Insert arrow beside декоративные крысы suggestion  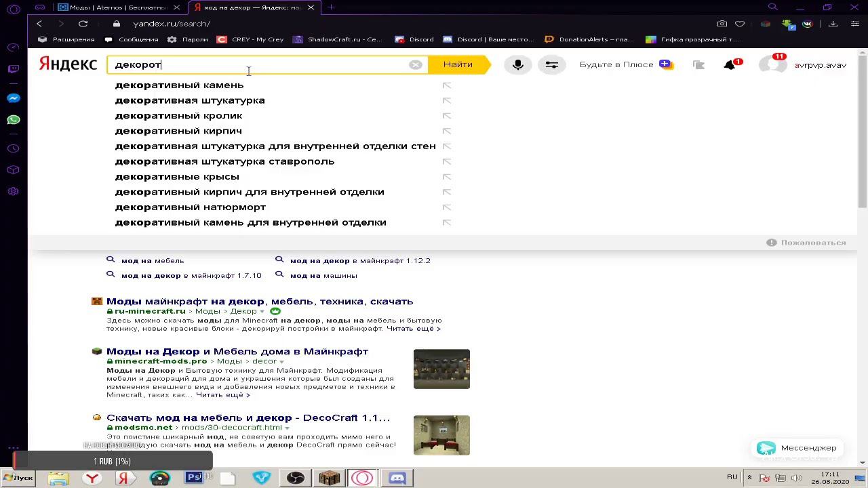447,176
